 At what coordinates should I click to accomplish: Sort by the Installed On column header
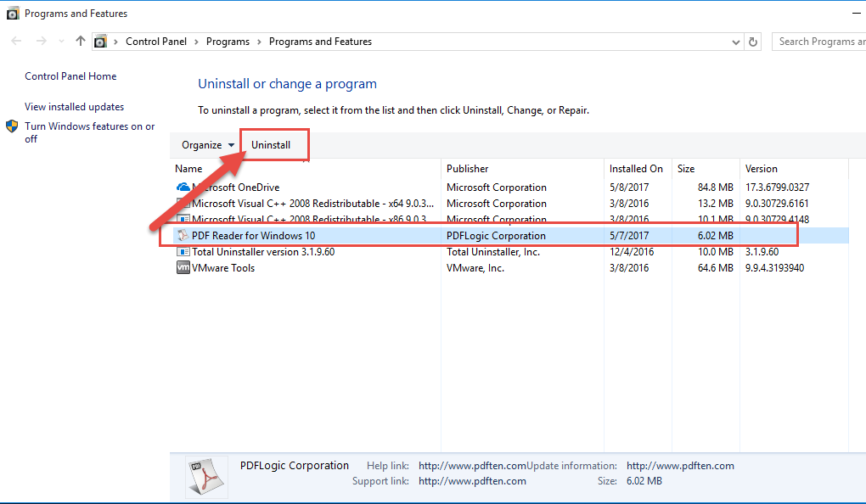(x=636, y=168)
